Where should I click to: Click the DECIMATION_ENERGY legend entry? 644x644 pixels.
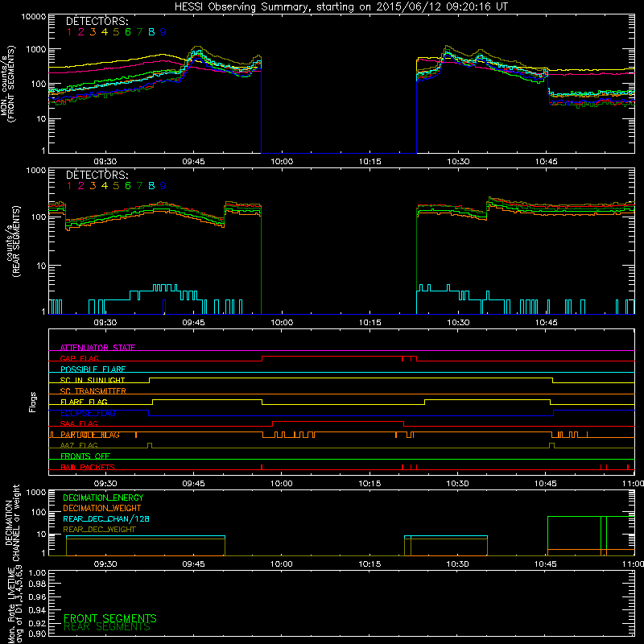tap(103, 497)
